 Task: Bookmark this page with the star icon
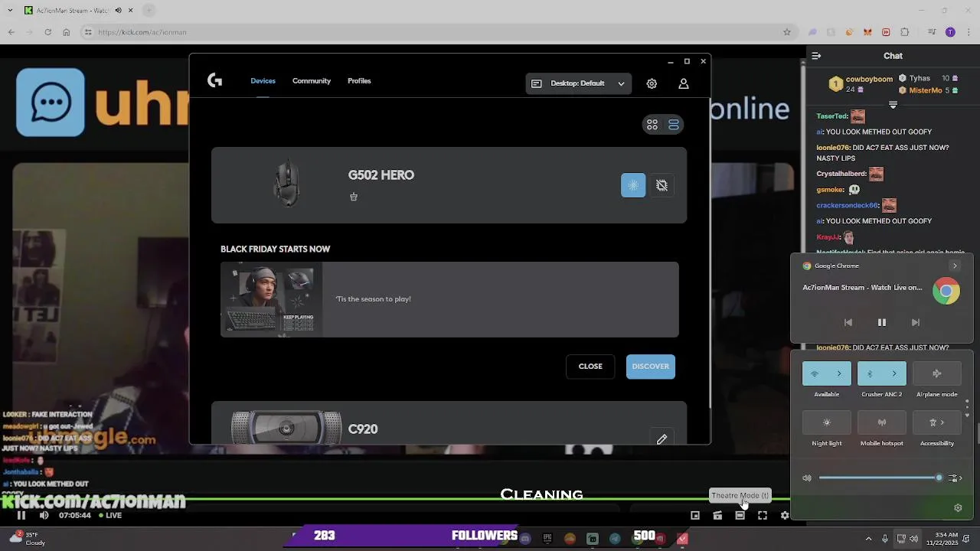click(x=786, y=32)
